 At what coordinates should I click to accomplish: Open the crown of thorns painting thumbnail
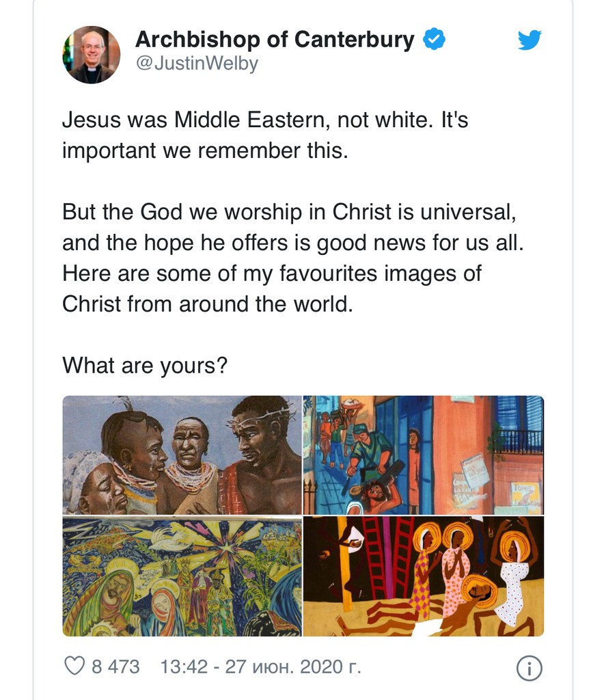click(182, 455)
